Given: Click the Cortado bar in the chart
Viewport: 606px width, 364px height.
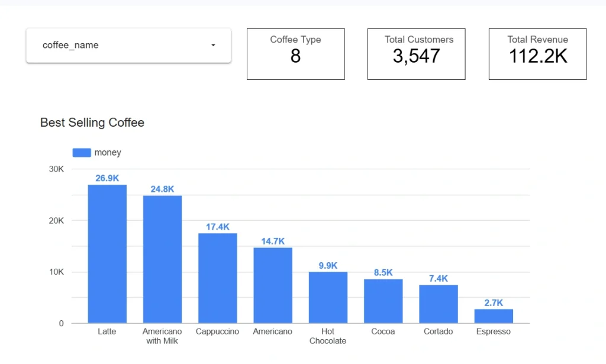Looking at the screenshot, I should pos(439,304).
